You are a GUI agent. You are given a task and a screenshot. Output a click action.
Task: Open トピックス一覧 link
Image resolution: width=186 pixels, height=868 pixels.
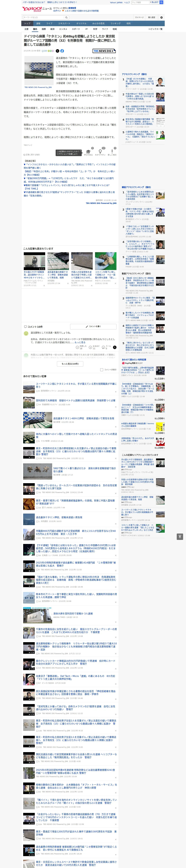(155, 29)
